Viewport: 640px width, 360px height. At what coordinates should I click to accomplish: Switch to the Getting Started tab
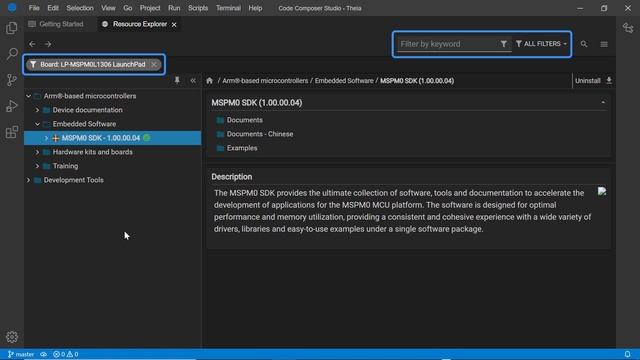pos(56,24)
